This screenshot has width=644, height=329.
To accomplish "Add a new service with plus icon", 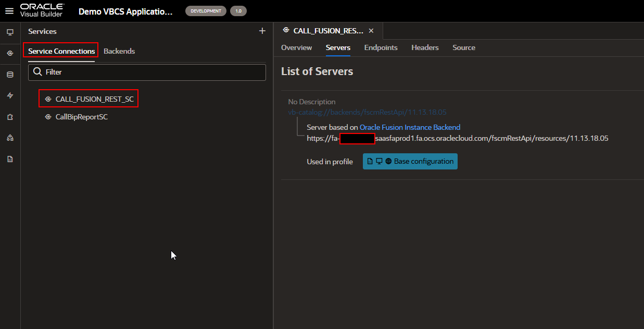I will point(262,31).
